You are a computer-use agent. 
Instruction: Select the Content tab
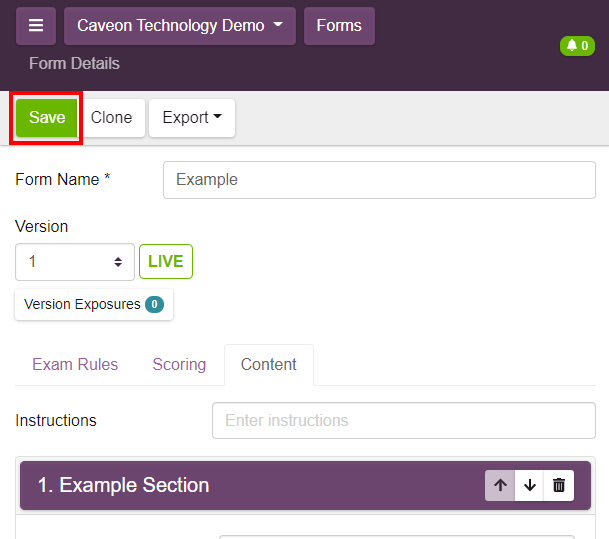tap(268, 364)
